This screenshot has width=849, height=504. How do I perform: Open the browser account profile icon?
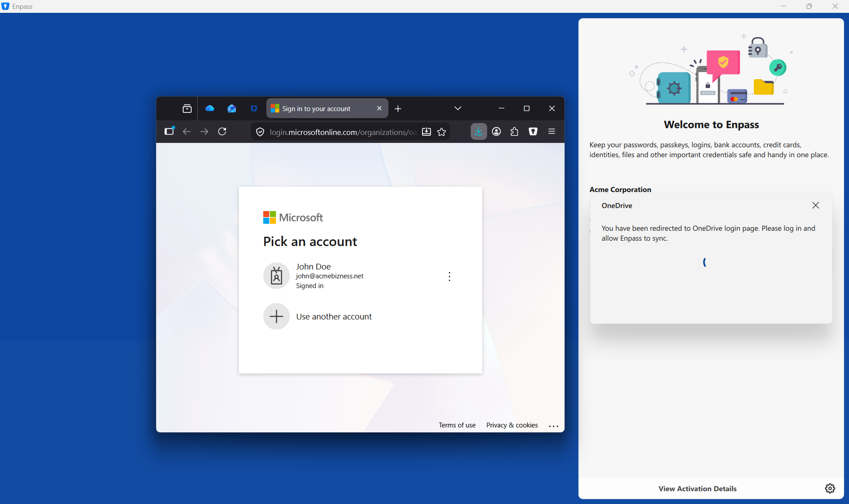[496, 131]
